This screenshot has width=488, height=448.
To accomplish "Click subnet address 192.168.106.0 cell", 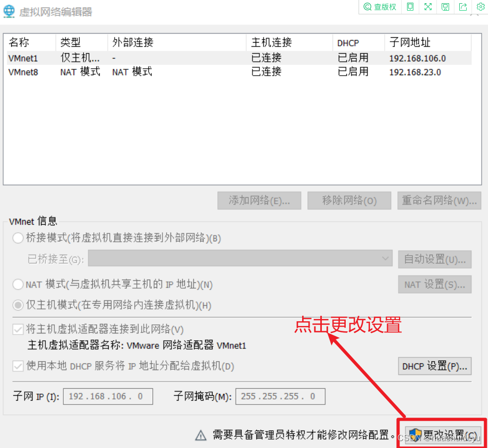I will click(x=417, y=58).
